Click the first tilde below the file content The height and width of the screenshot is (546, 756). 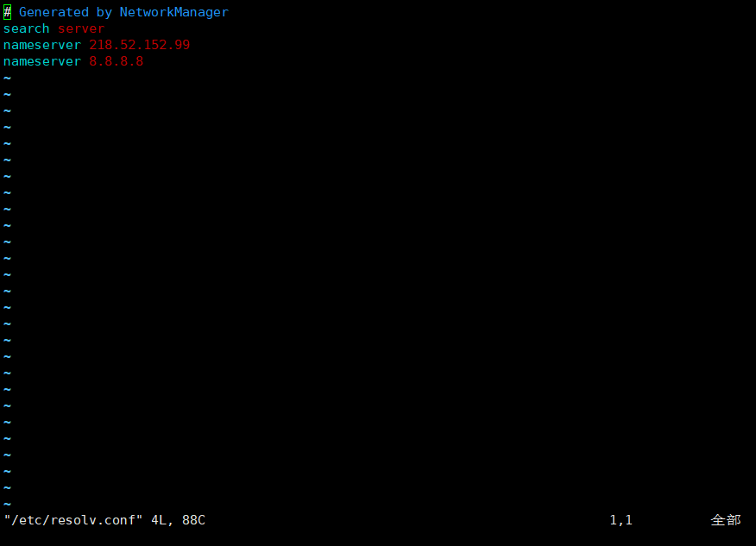click(7, 78)
